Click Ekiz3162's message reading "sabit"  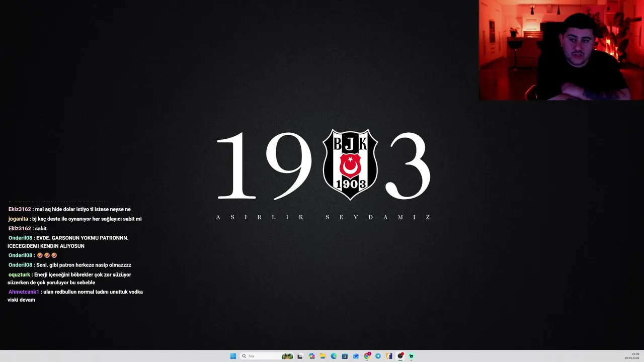41,228
